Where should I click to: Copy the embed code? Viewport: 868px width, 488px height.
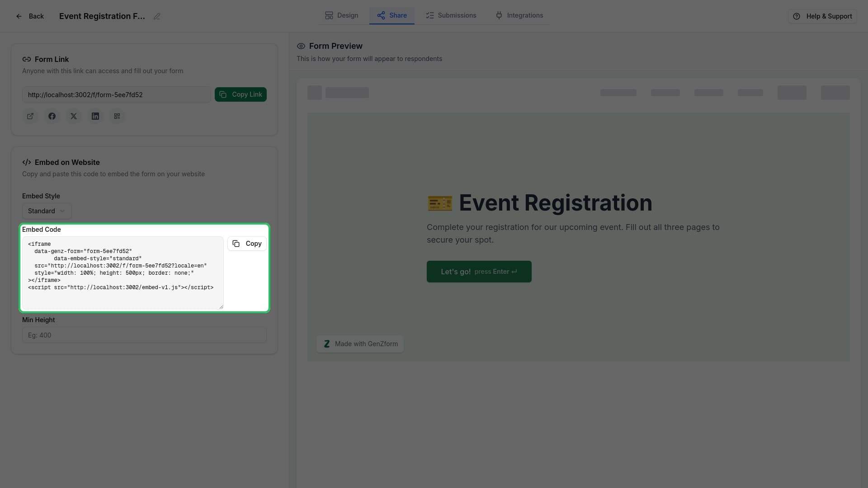246,244
